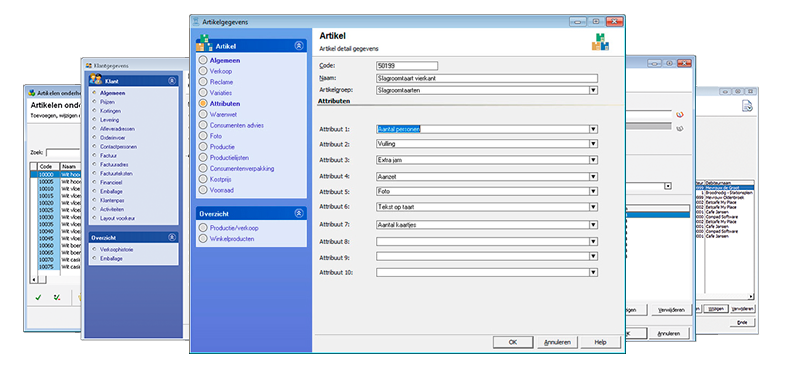Open the Attribuut 3 dropdown arrow

click(x=593, y=160)
